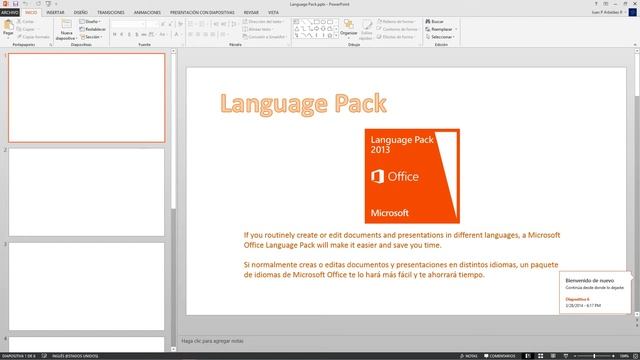Image resolution: width=640 pixels, height=360 pixels.
Task: Open help question mark icon
Action: pyautogui.click(x=596, y=4)
